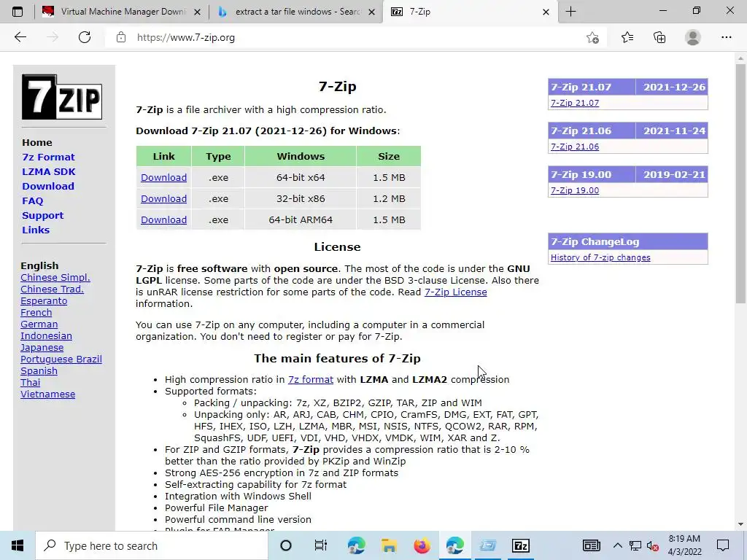This screenshot has height=560, width=747.
Task: Open the FAQ page
Action: coord(32,201)
